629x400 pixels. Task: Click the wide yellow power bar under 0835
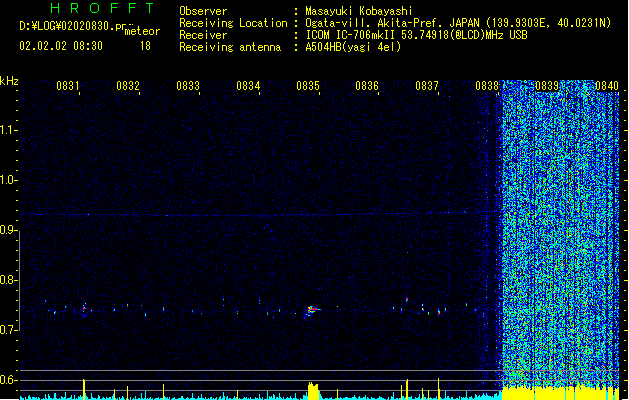313,391
